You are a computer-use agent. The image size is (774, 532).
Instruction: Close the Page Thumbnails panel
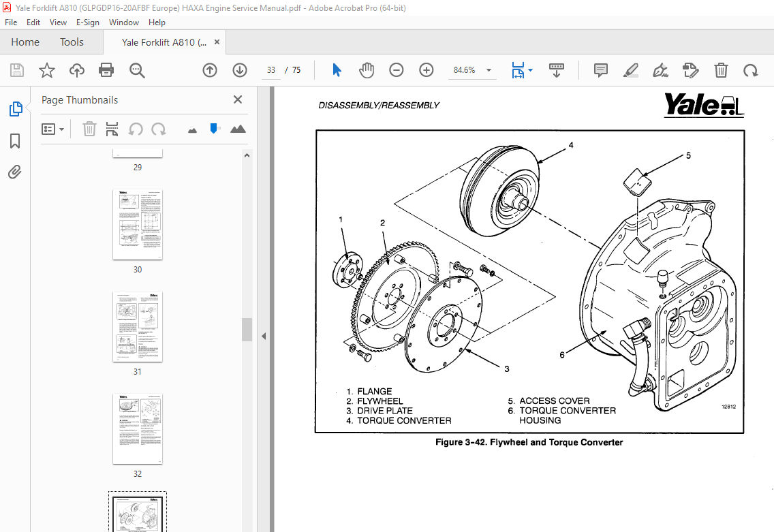point(238,99)
